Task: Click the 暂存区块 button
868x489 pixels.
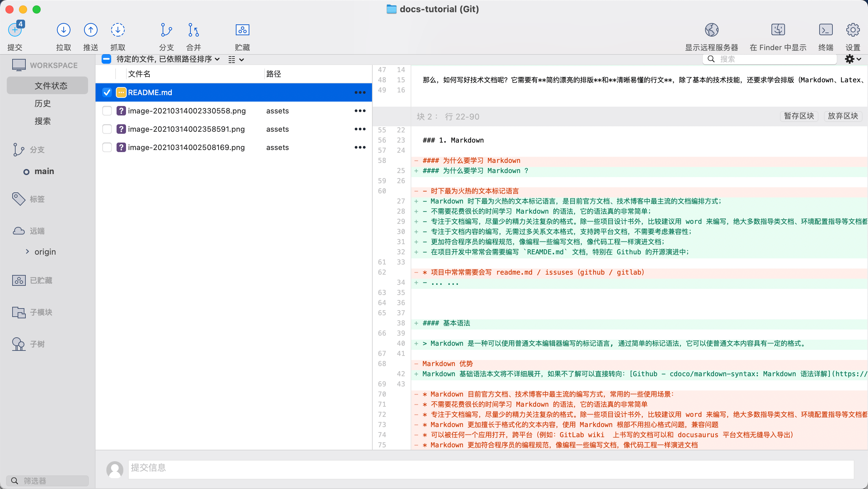Action: coord(799,116)
